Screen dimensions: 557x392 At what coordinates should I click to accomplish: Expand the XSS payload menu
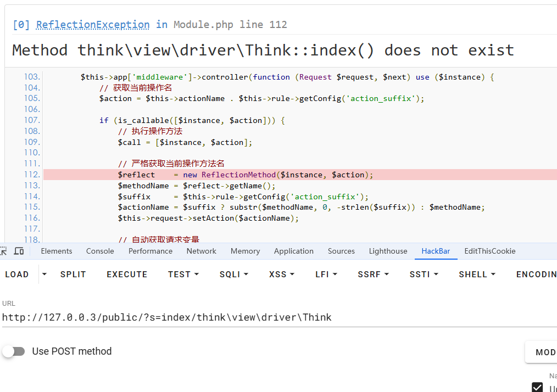click(x=282, y=274)
